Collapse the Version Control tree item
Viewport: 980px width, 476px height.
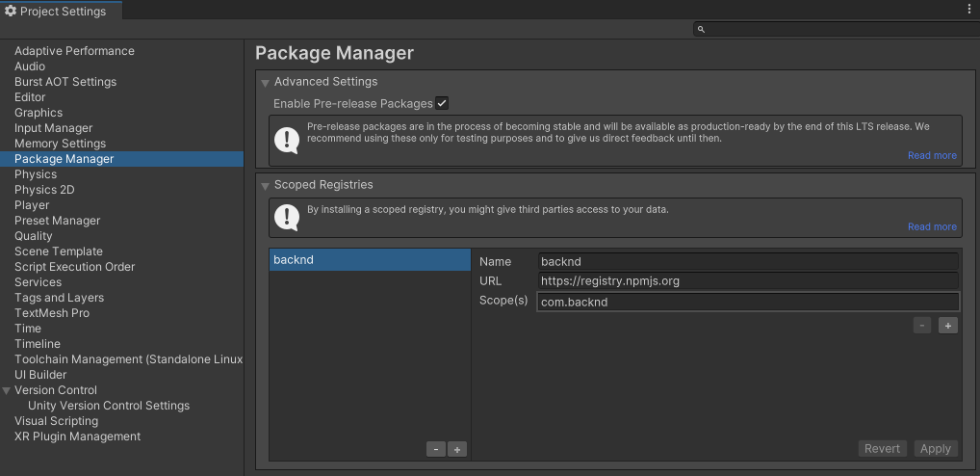click(8, 390)
